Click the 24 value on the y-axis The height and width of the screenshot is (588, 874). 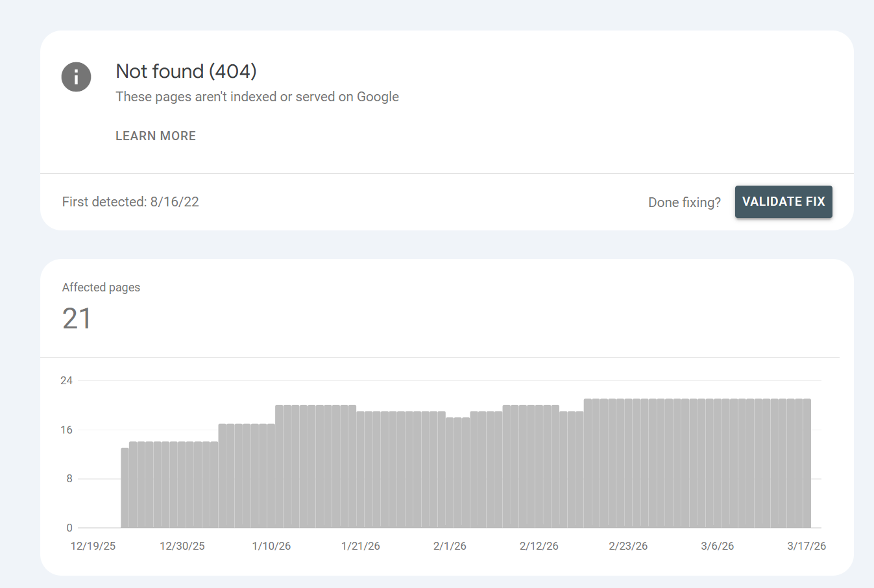click(66, 380)
